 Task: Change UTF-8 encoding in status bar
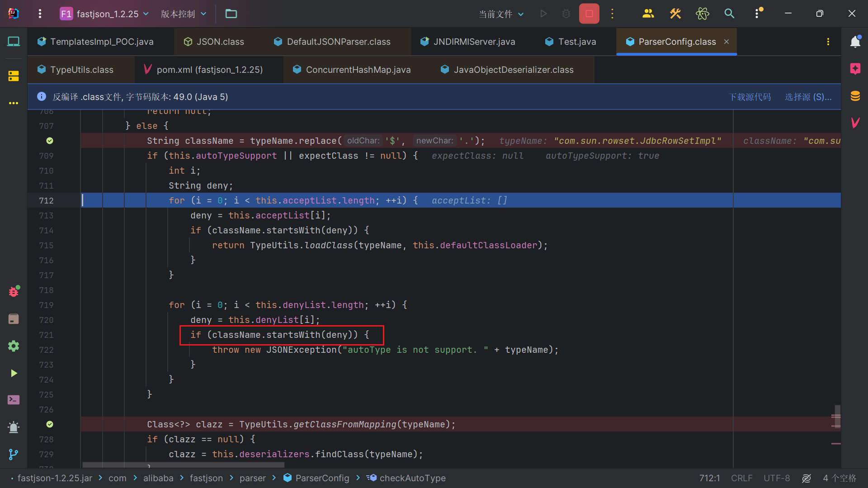(x=777, y=478)
